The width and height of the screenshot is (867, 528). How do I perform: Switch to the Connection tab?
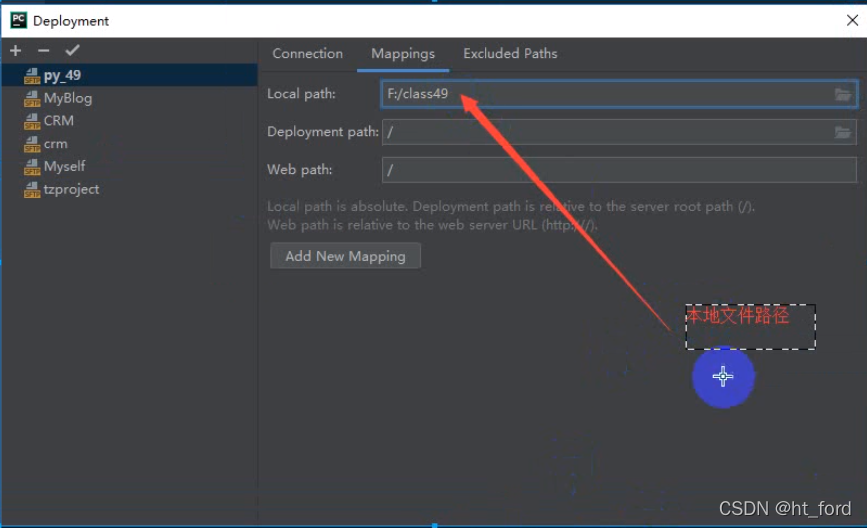307,54
